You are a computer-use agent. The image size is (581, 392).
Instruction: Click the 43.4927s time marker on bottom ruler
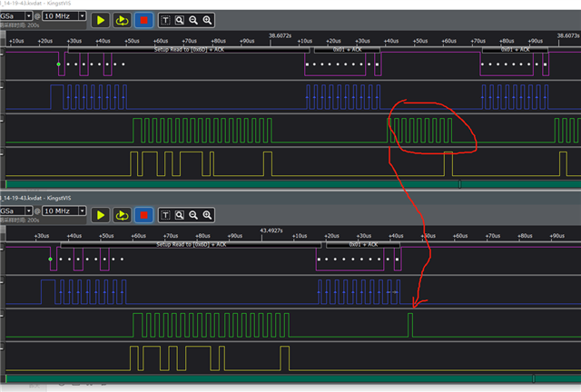click(271, 230)
